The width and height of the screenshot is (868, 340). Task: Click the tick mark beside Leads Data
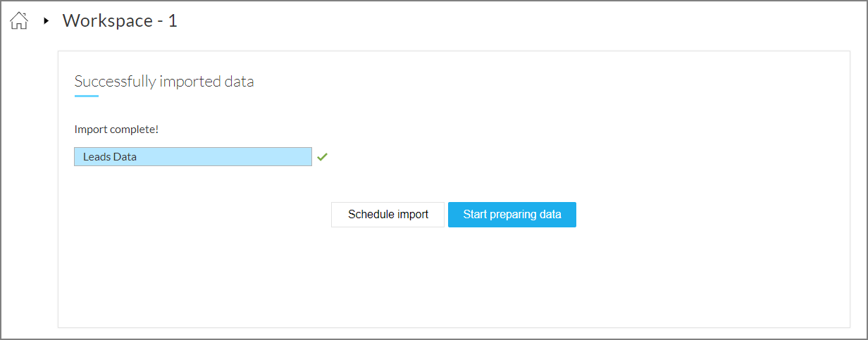click(x=322, y=157)
